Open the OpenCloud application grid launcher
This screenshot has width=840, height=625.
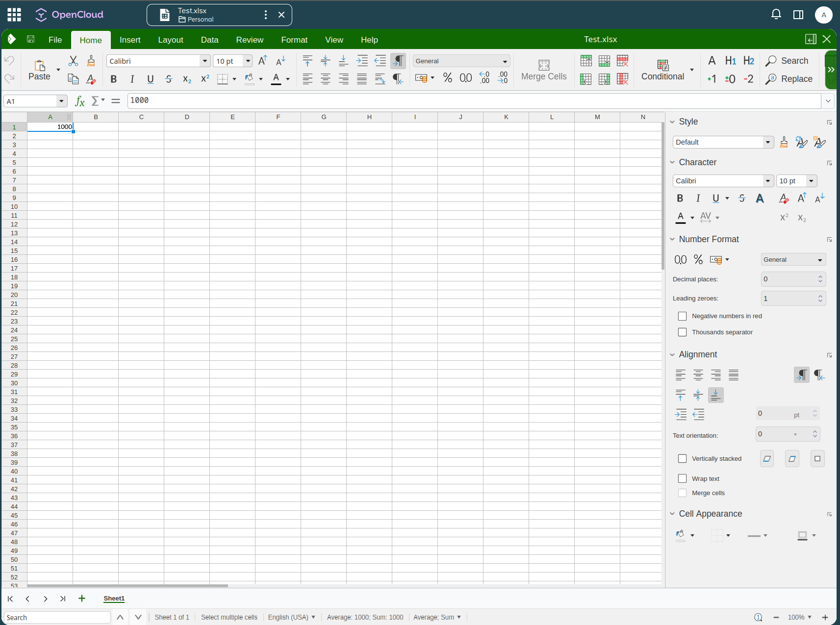(14, 15)
